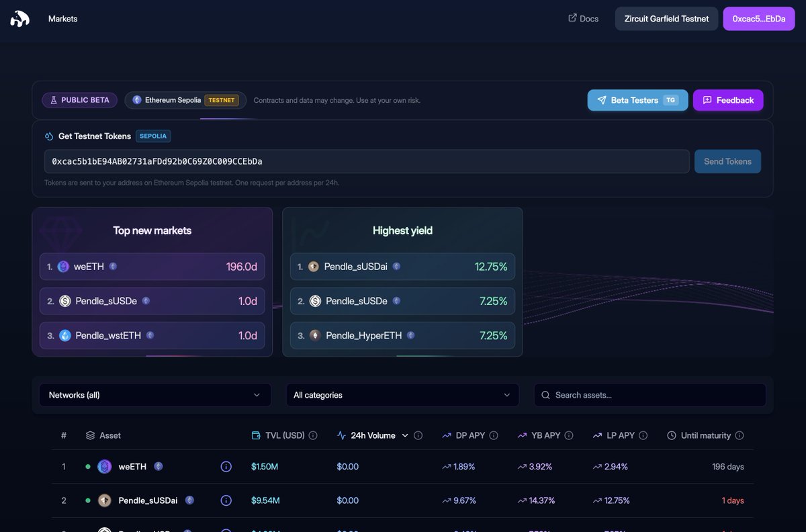Open the Docs link
This screenshot has width=806, height=532.
pos(583,19)
